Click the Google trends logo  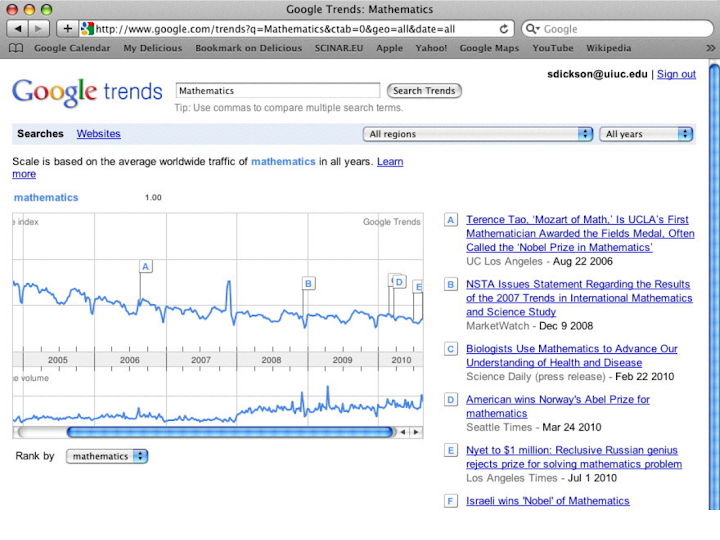click(87, 92)
